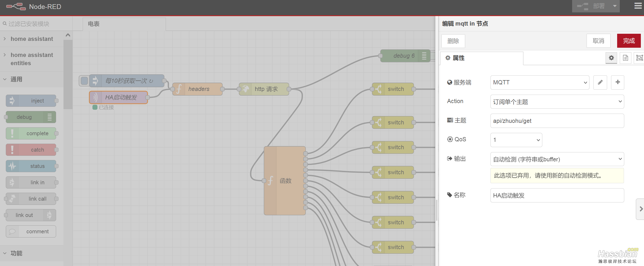Image resolution: width=644 pixels, height=266 pixels.
Task: Select the comment palette node
Action: (x=31, y=231)
